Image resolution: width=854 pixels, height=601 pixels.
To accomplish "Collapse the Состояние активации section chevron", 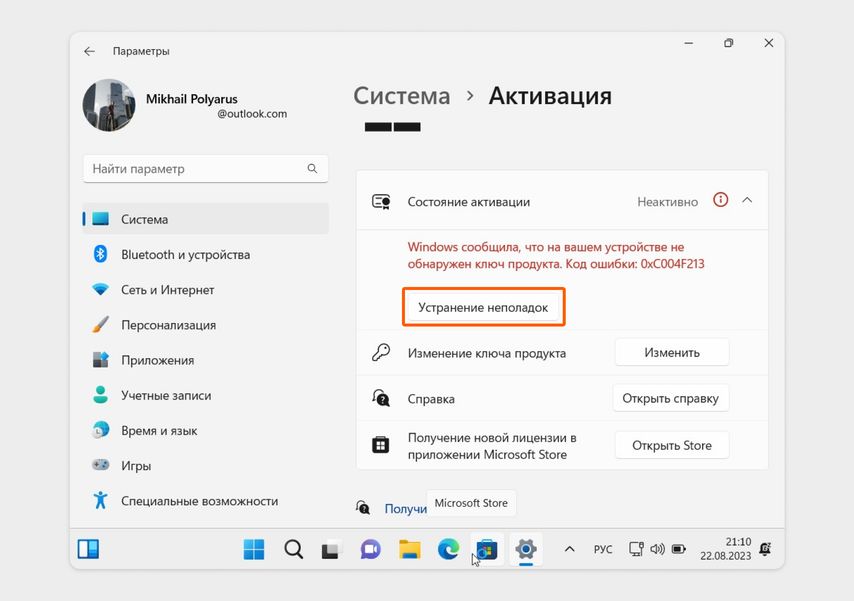I will (747, 201).
